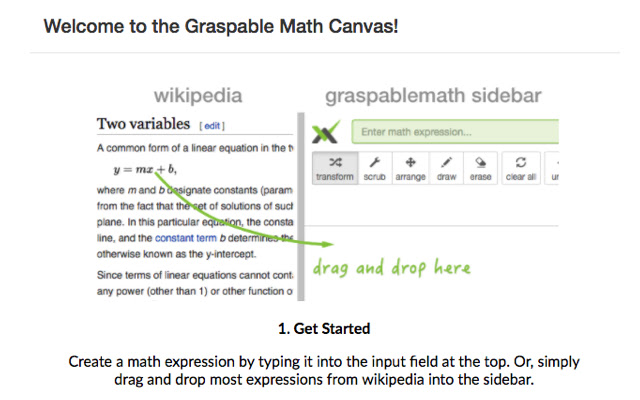Click the Welcome to Graspable Math Canvas title
This screenshot has height=400, width=640.
[x=221, y=24]
